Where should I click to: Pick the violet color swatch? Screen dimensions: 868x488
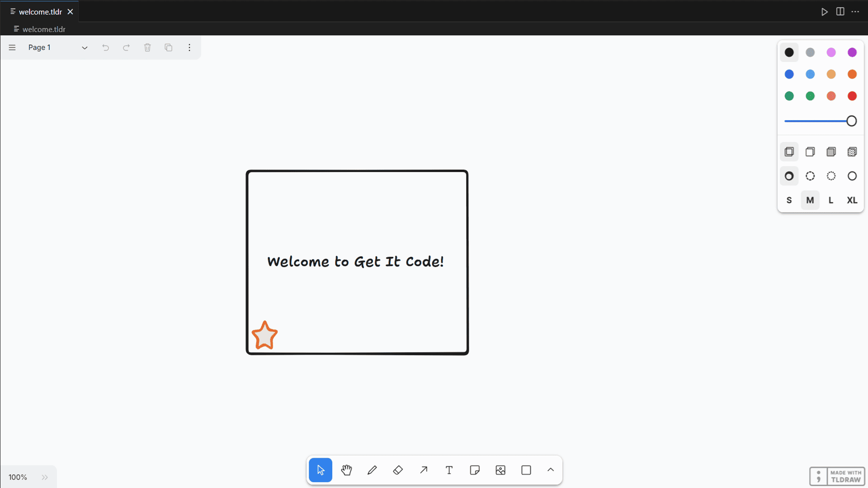coord(852,52)
